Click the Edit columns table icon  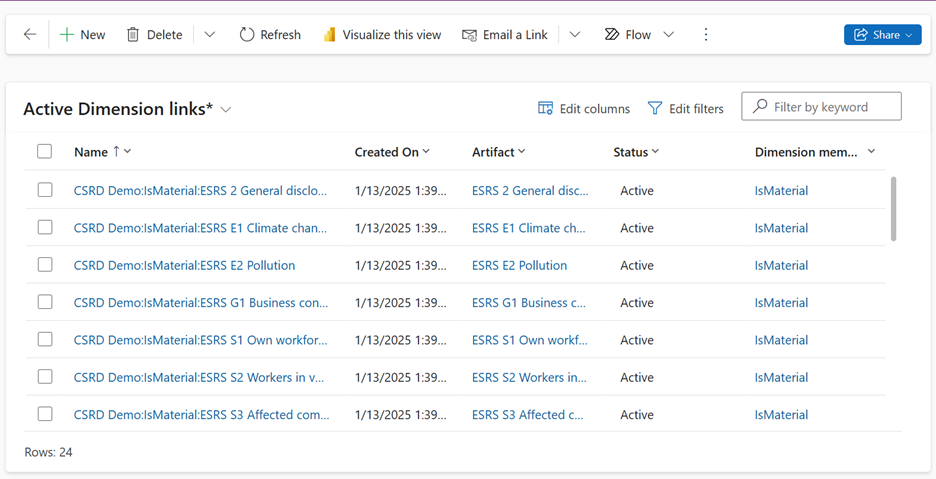coord(545,108)
